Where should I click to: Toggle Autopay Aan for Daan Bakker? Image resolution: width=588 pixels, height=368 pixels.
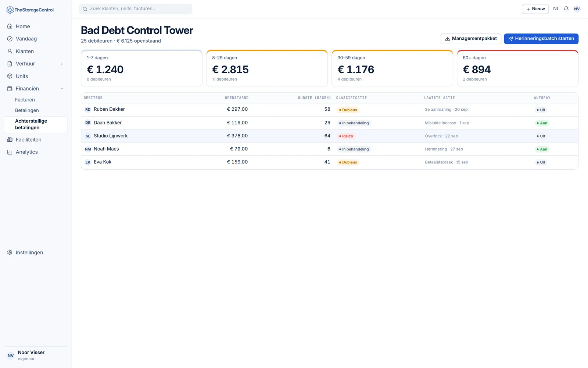[x=542, y=123]
